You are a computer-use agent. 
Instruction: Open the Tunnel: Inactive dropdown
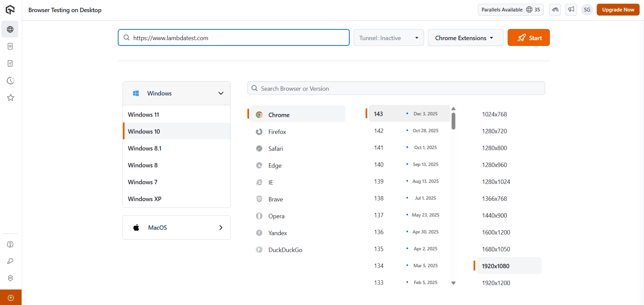pyautogui.click(x=388, y=37)
